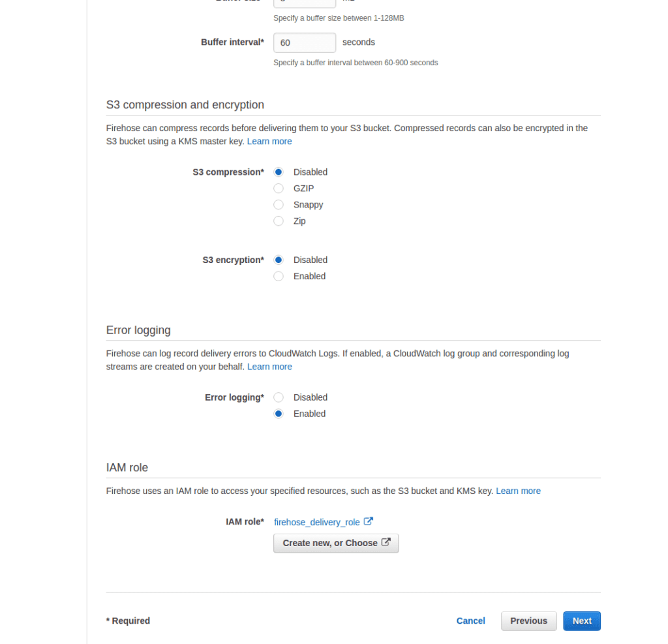Open Learn more for S3 compression and encryption
This screenshot has height=644, width=668.
[269, 141]
